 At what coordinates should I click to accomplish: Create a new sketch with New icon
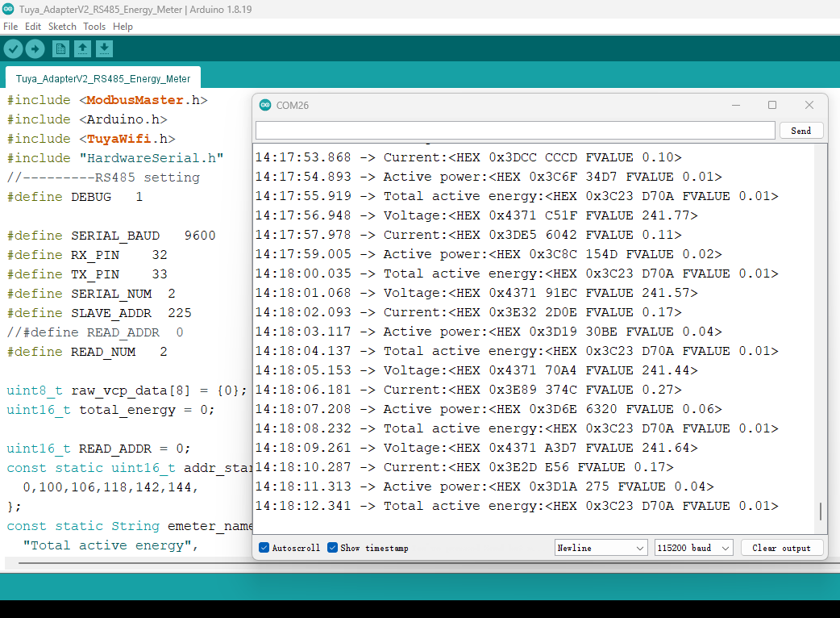coord(60,49)
